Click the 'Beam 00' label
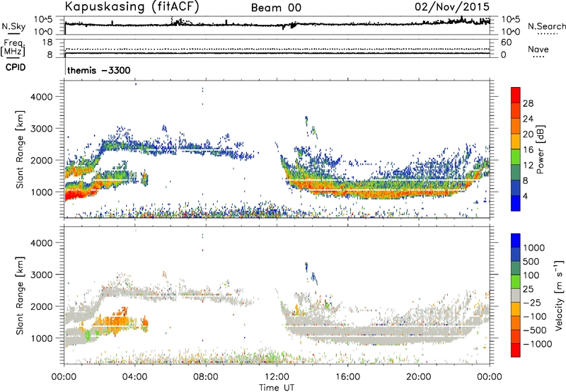Screen dimensions: 566x392 coord(276,8)
